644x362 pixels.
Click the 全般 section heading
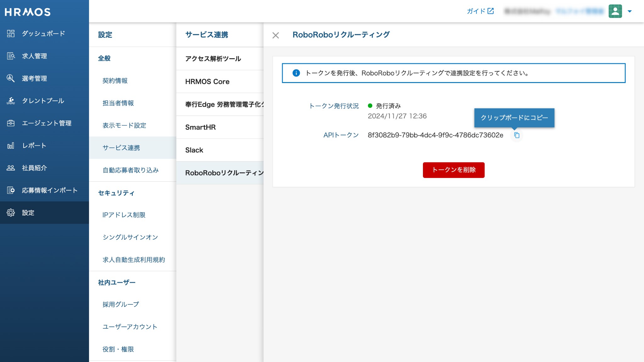104,58
